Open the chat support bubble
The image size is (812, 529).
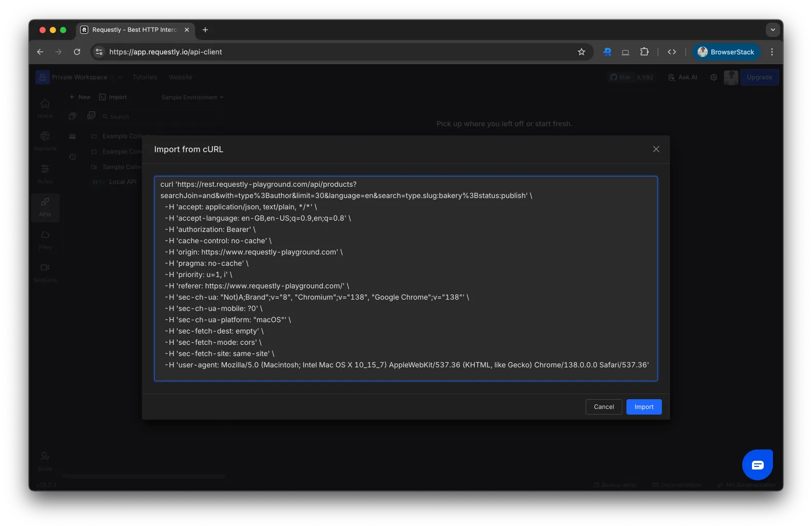[758, 465]
